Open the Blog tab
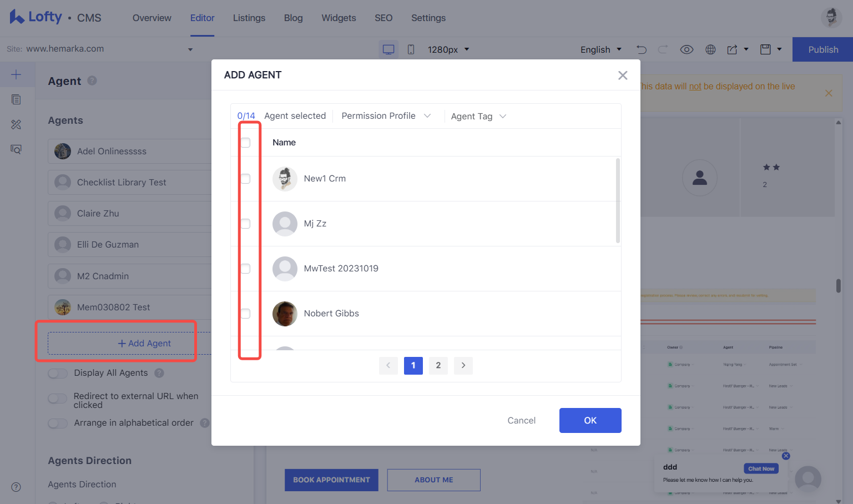853x504 pixels. point(294,18)
